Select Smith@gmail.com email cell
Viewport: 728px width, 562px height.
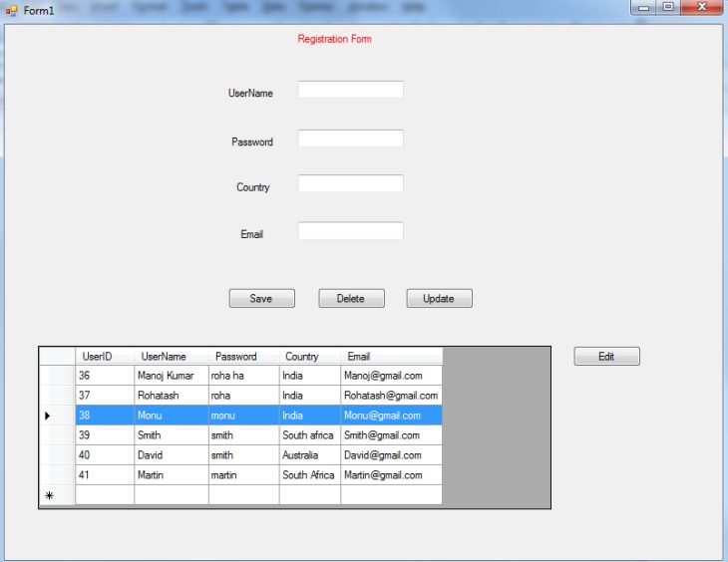391,435
